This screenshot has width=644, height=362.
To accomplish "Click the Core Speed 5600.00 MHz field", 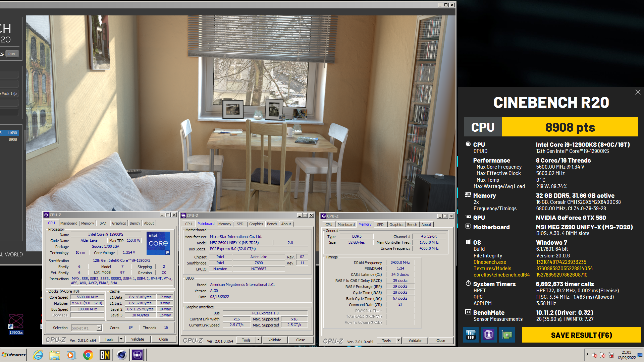I will point(87,297).
